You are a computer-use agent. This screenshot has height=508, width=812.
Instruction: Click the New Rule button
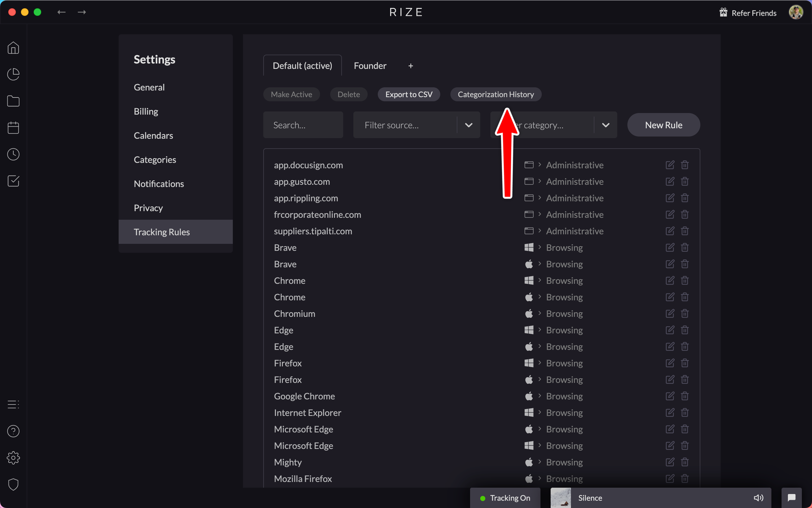663,125
